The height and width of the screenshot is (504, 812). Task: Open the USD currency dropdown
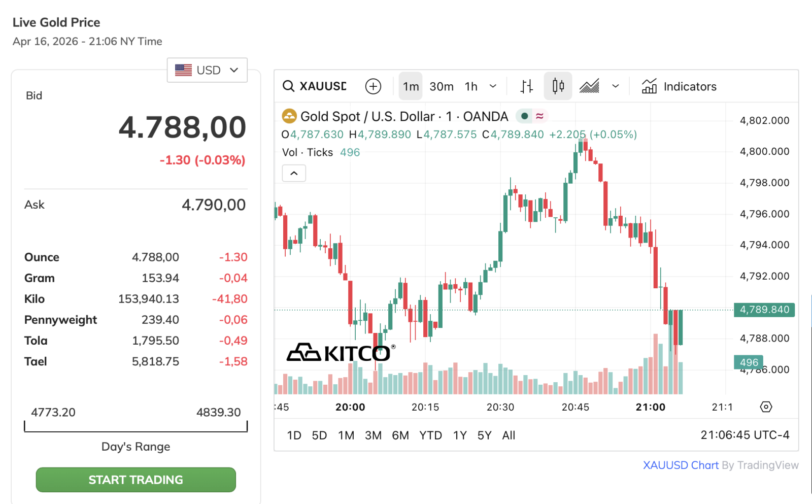pyautogui.click(x=207, y=70)
